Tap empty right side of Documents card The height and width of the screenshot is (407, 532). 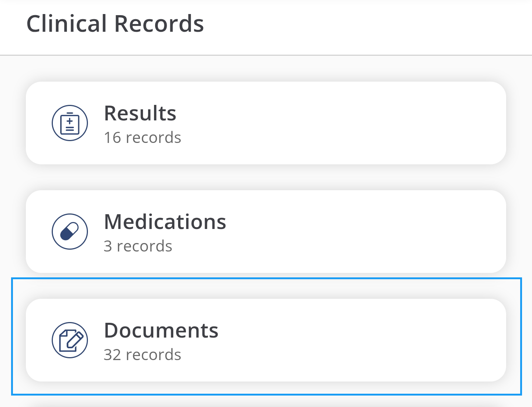406,340
